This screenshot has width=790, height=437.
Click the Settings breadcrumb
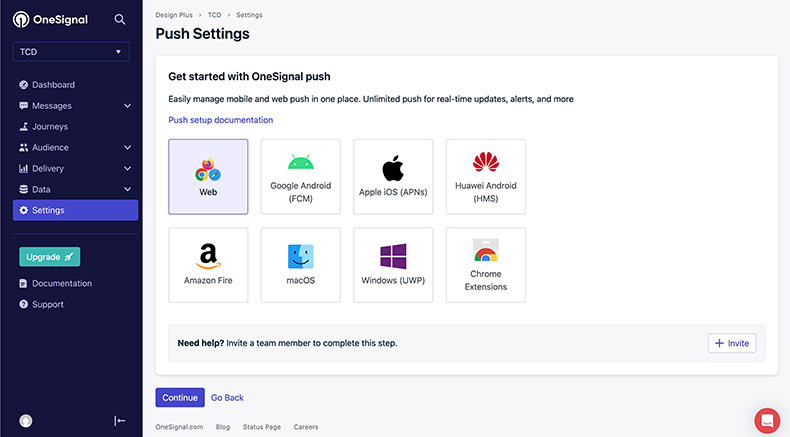[x=249, y=15]
